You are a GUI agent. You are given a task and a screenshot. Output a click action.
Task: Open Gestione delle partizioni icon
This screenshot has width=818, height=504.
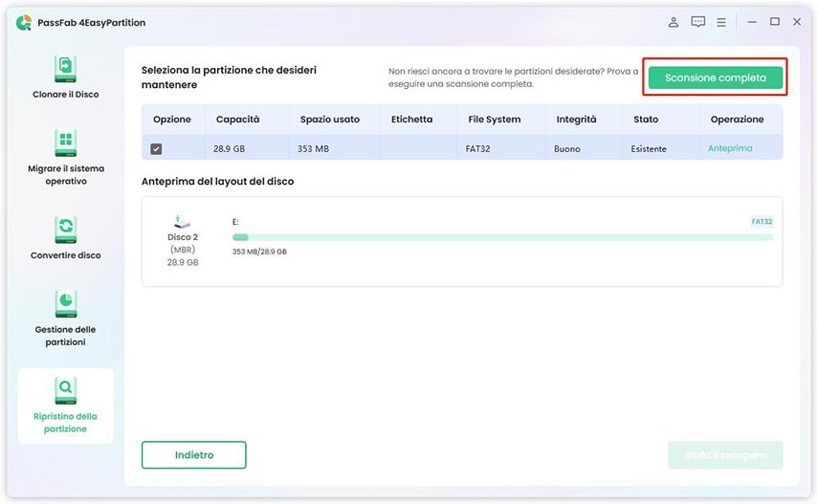click(65, 303)
